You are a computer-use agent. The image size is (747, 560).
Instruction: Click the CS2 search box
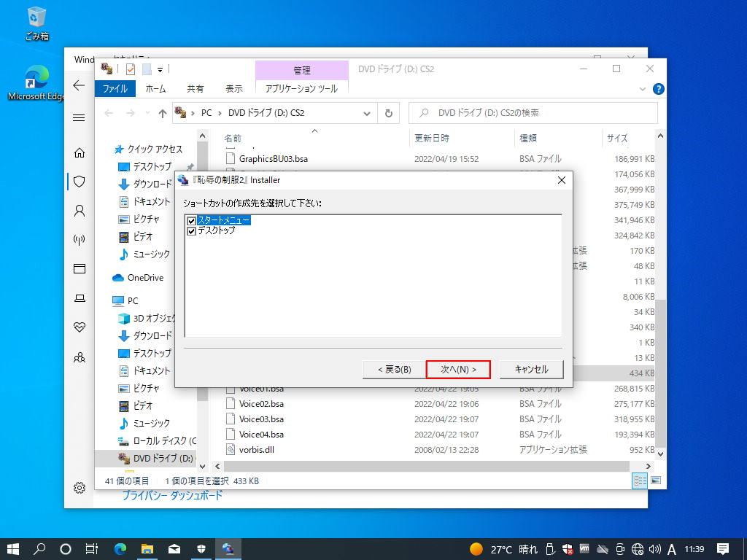pos(533,113)
